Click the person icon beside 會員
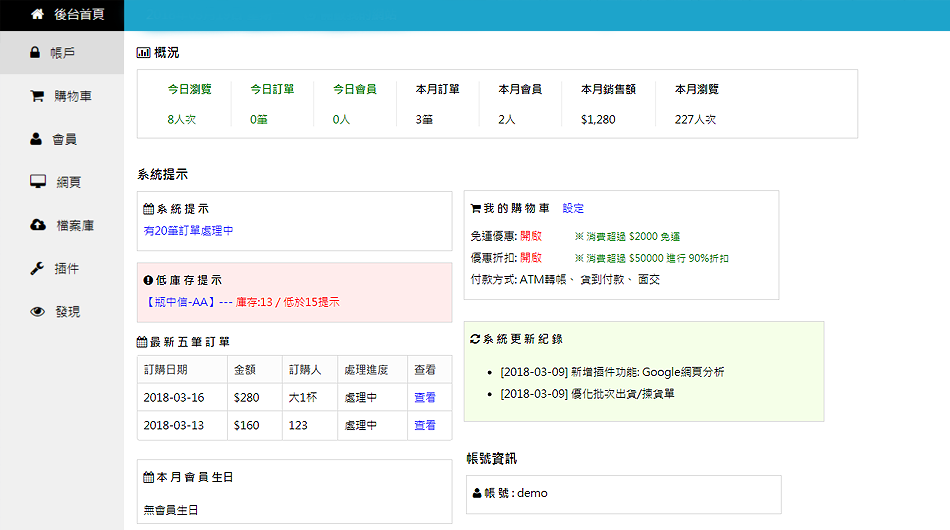 [x=36, y=139]
